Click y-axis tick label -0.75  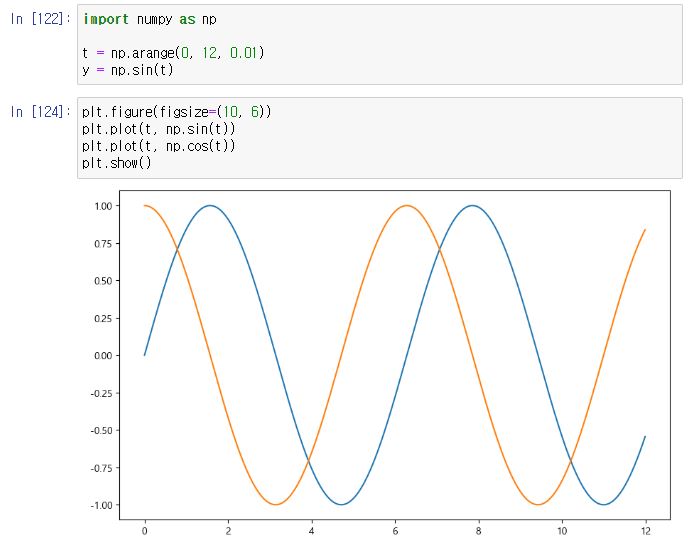[x=101, y=468]
